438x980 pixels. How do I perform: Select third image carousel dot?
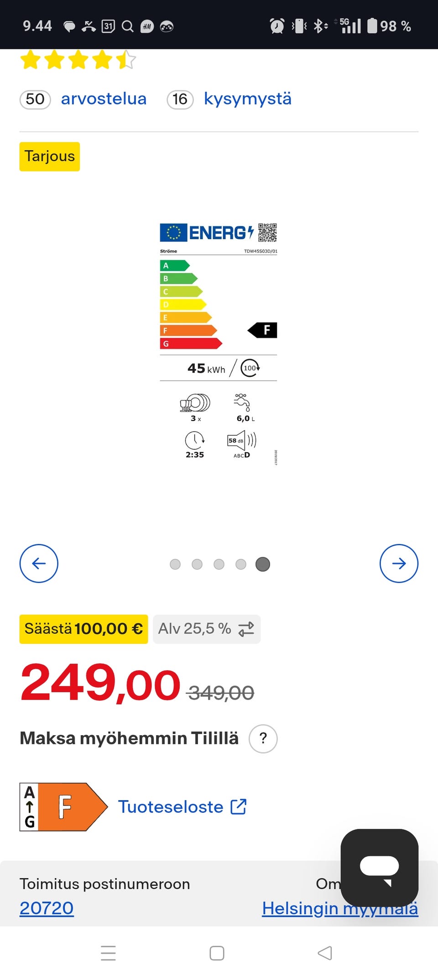[x=219, y=564]
